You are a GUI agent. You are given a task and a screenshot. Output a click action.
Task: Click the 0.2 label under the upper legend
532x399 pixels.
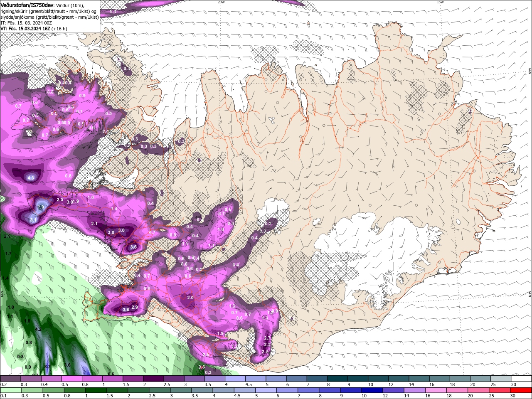[x=3, y=384]
